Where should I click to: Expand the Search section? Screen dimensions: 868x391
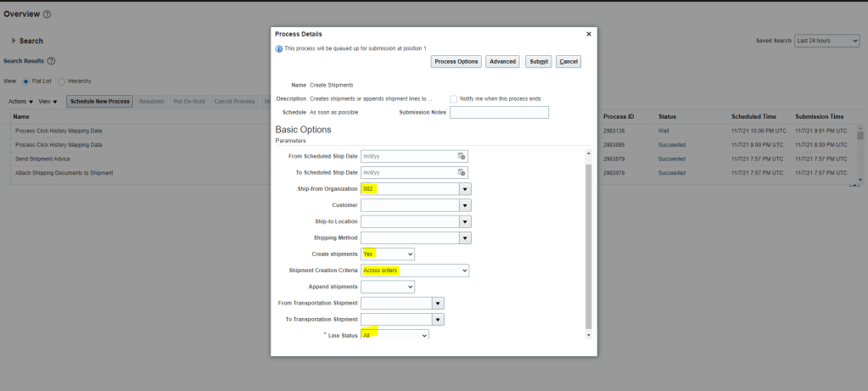click(14, 41)
